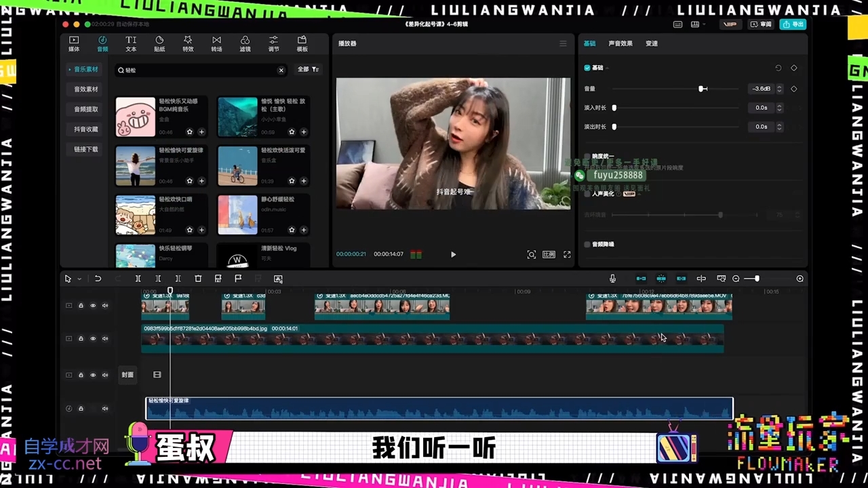868x488 pixels.
Task: Open the 文本 (Text) tab
Action: point(131,44)
